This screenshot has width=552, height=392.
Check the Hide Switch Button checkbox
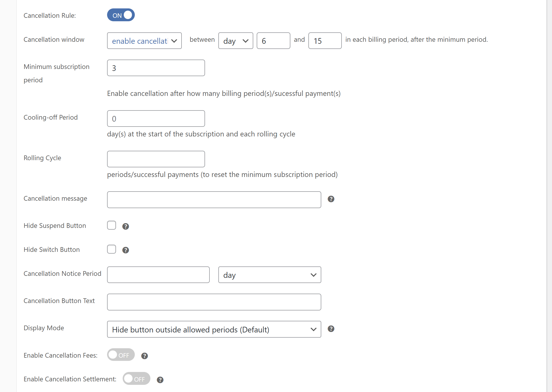[x=112, y=249]
